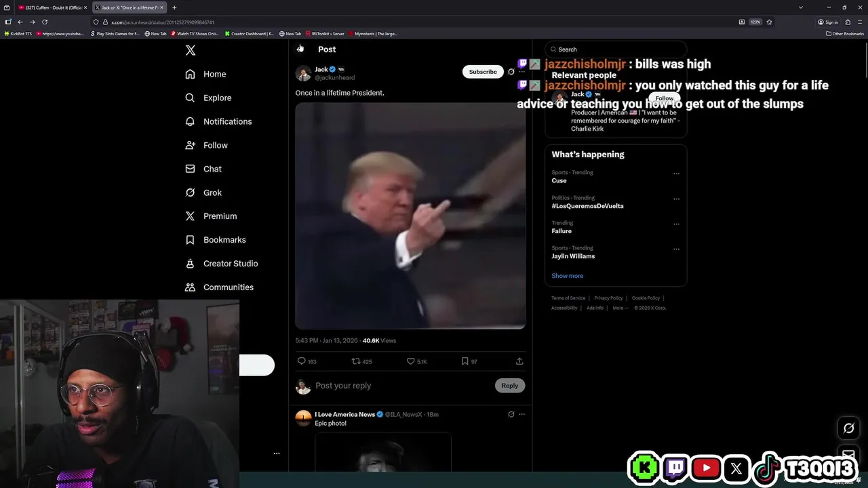Screen dimensions: 868x488
Task: Open Jack's profile avatar on post
Action: [303, 73]
